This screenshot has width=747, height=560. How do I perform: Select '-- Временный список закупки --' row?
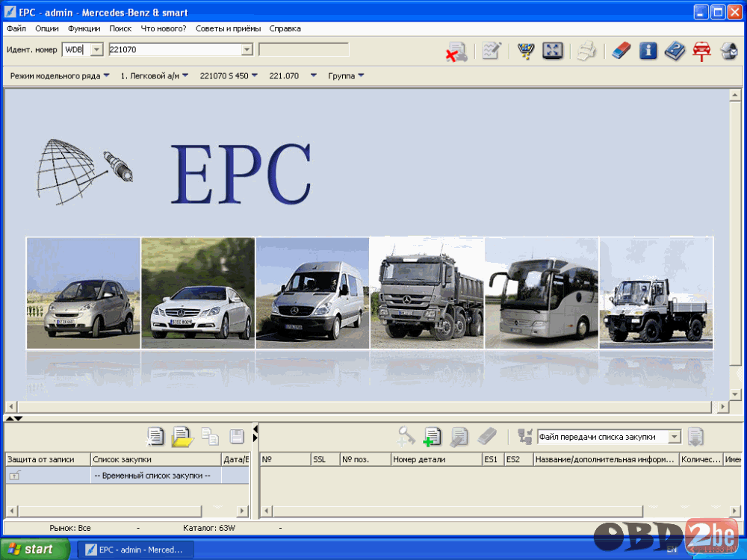127,475
